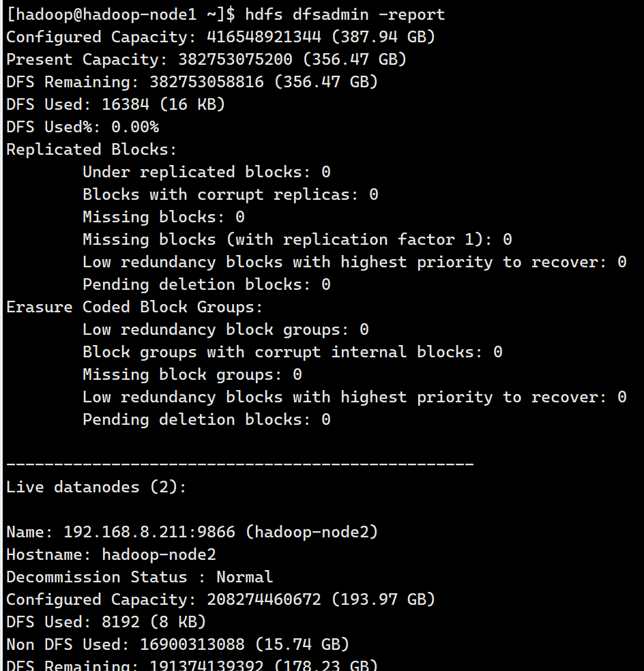Click Block groups with corrupt internal blocks
The image size is (644, 671).
coord(292,352)
